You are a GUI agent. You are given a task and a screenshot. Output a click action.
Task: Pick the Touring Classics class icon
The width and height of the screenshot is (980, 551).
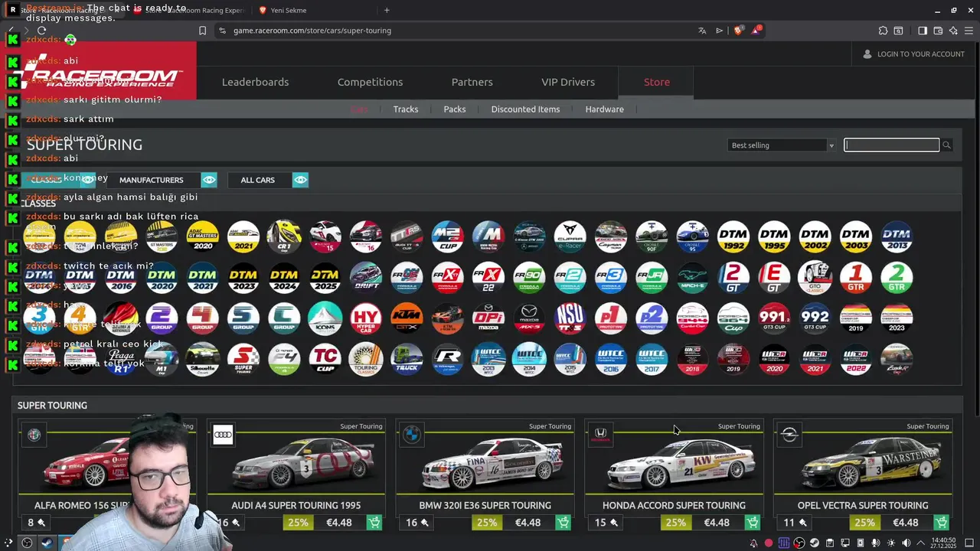[x=366, y=359]
